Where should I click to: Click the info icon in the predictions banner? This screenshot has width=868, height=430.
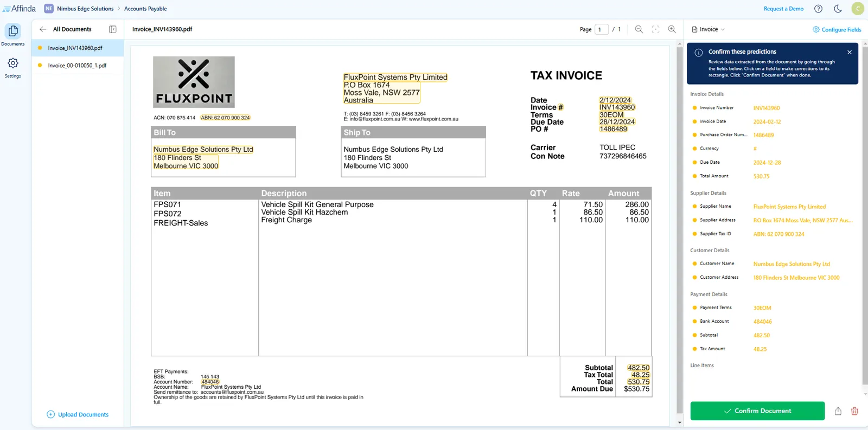tap(699, 53)
